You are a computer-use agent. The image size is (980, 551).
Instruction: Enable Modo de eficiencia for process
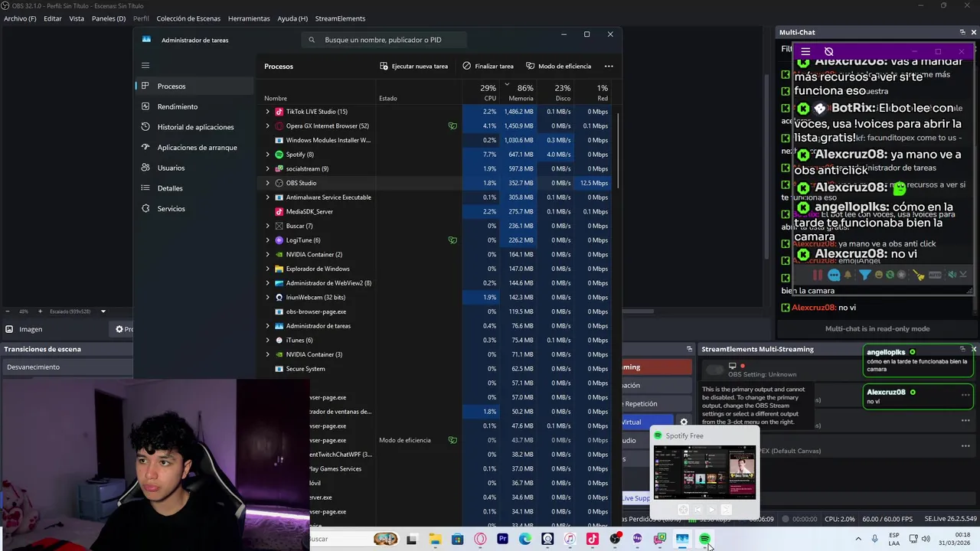pyautogui.click(x=558, y=67)
